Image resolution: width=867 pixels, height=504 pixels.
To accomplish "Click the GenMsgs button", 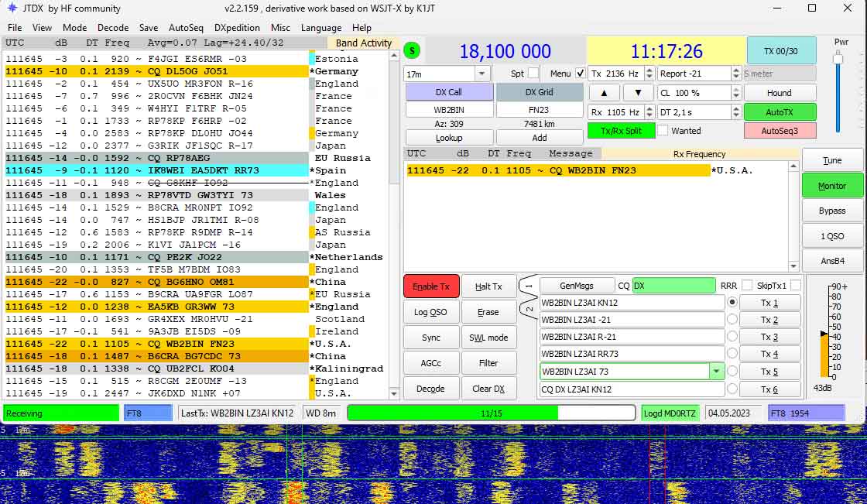I will point(577,286).
